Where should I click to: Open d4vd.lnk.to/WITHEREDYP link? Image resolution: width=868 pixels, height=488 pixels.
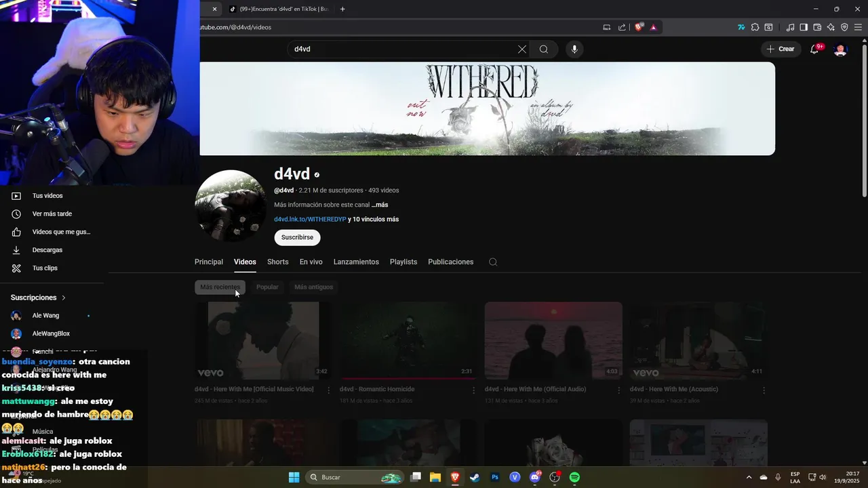pyautogui.click(x=310, y=220)
